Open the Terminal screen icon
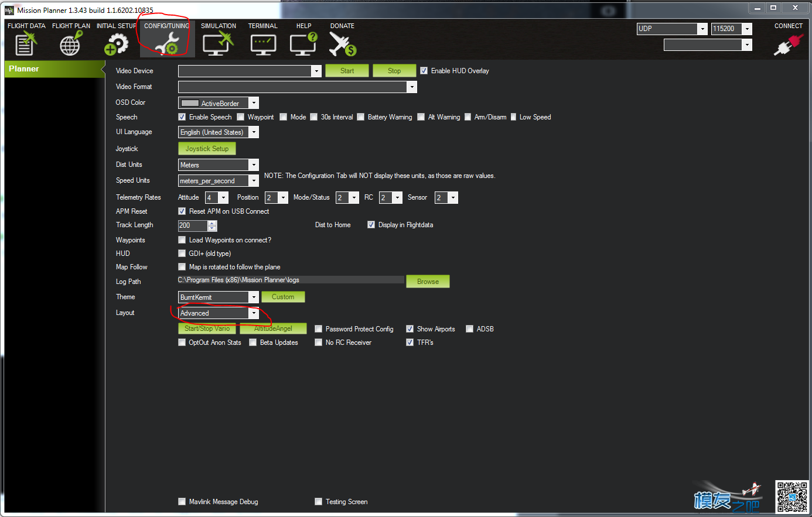812x517 pixels. coord(263,44)
